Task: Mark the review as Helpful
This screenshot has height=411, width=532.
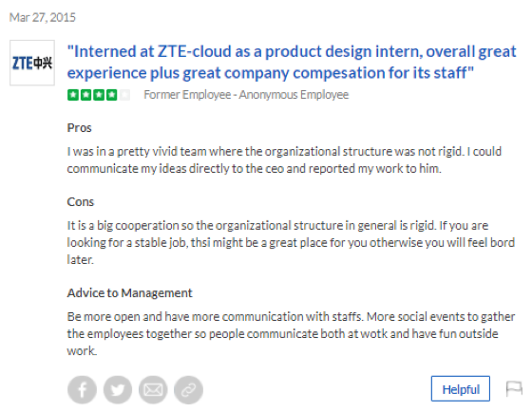Action: coord(461,388)
